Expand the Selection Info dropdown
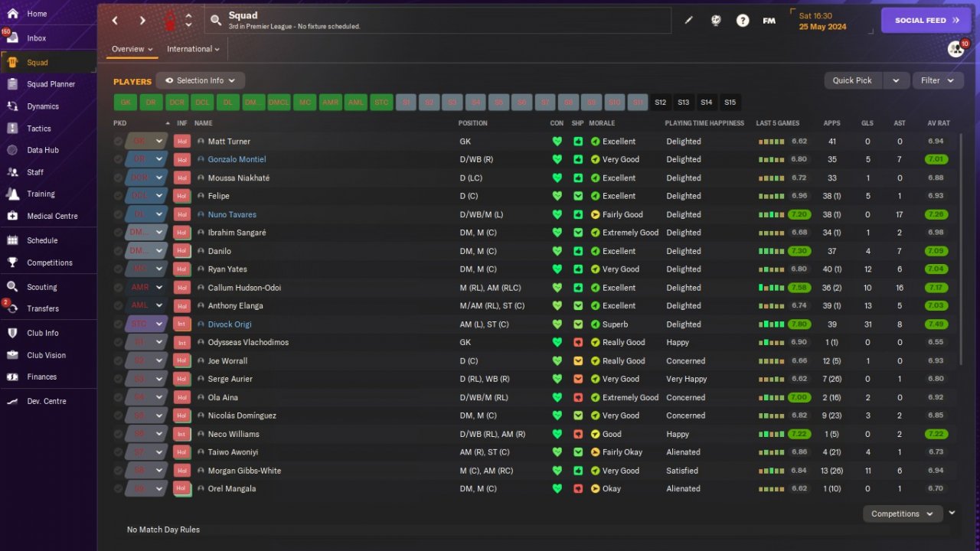980x551 pixels. 201,80
